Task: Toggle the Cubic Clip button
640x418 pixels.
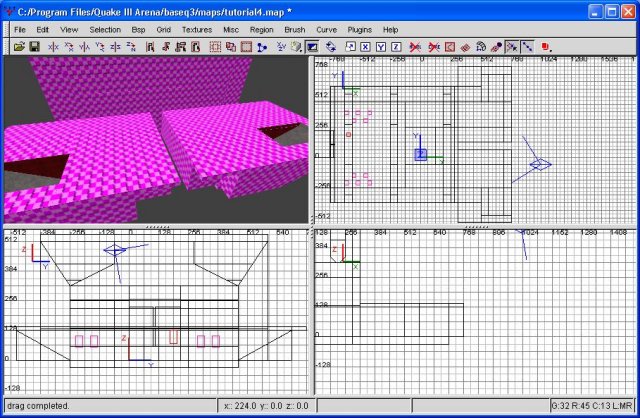Action: pos(312,47)
